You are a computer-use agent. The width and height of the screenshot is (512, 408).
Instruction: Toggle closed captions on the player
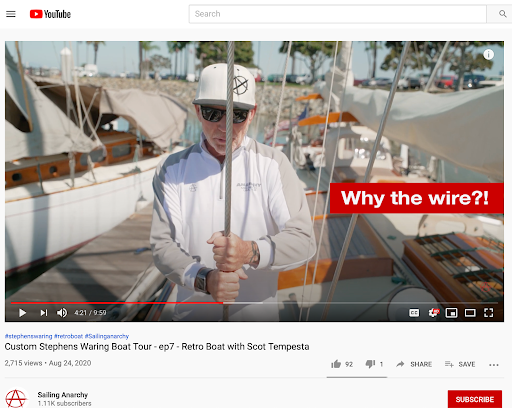pos(414,313)
